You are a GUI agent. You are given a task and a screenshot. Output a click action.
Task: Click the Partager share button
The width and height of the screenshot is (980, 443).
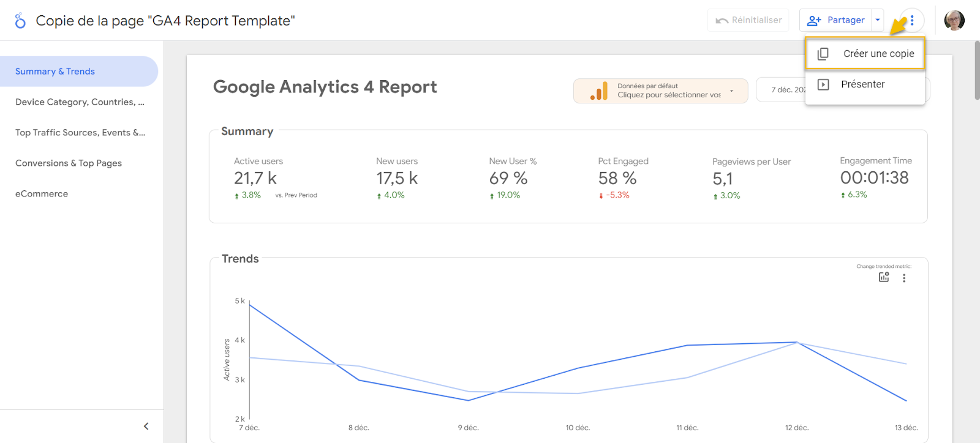(x=836, y=20)
